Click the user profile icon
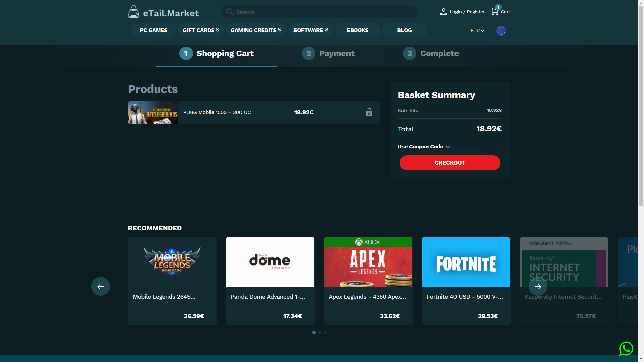 [x=443, y=12]
